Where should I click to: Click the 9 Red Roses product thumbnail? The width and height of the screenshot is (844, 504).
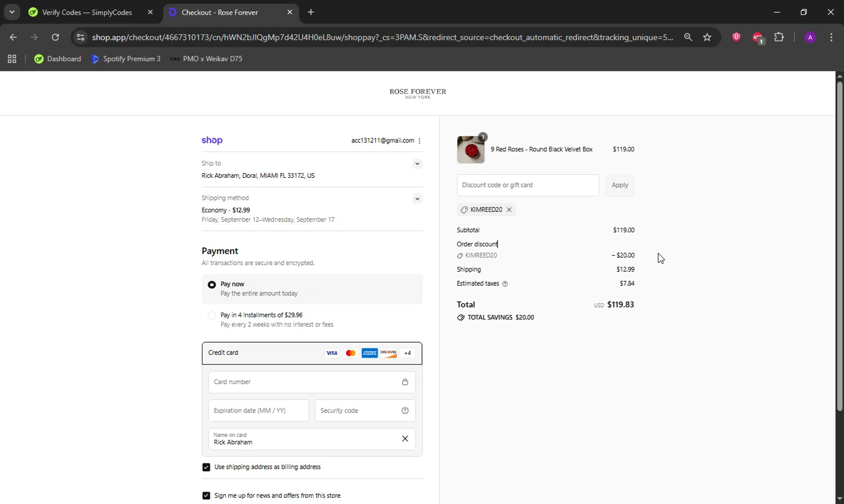coord(471,150)
